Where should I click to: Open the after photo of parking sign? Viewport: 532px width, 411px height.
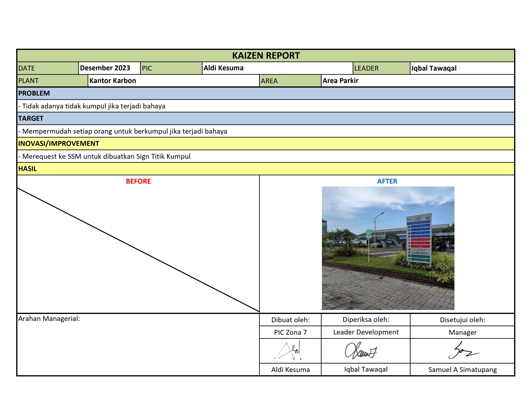388,248
